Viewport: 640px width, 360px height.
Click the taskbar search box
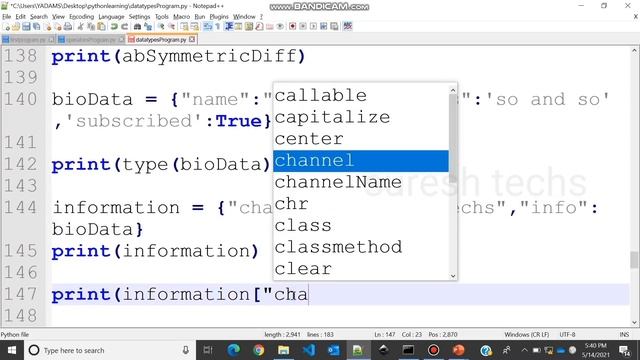pos(110,350)
